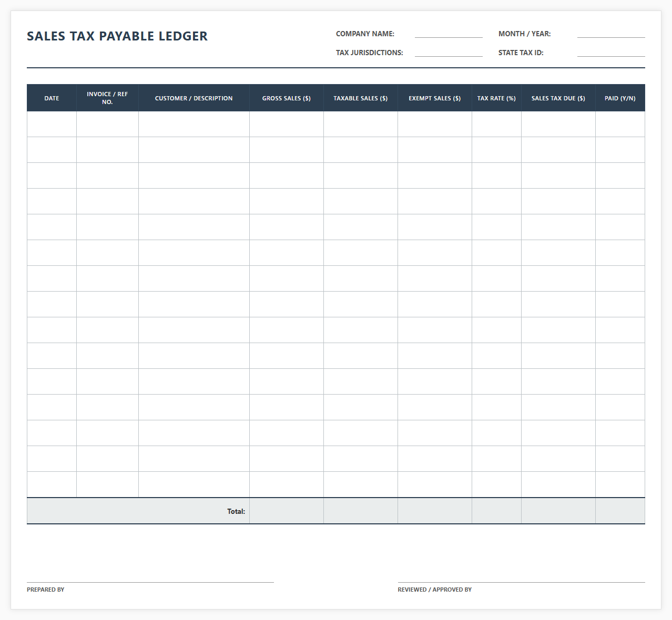The image size is (672, 620).
Task: Click the last row's Sales Tax Due cell above Total
Action: pos(558,484)
